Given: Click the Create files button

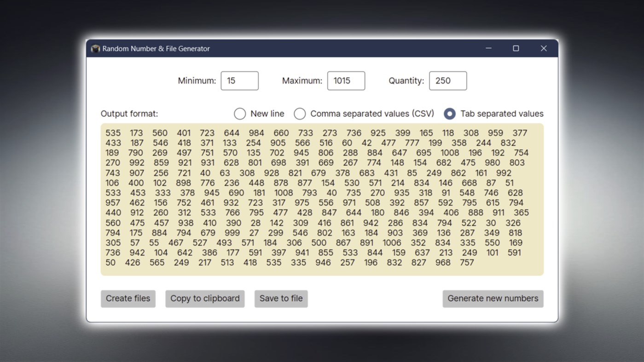Looking at the screenshot, I should coord(128,299).
